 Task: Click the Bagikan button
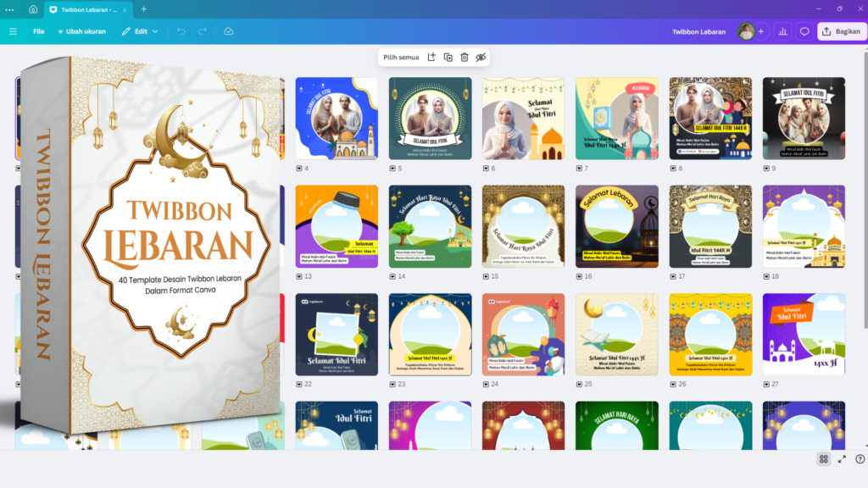tap(842, 31)
